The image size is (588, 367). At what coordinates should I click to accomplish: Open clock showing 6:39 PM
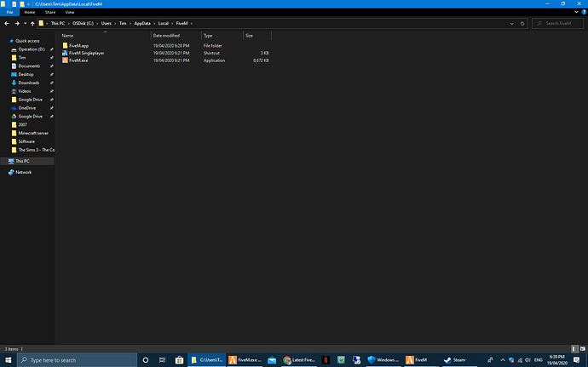point(557,360)
